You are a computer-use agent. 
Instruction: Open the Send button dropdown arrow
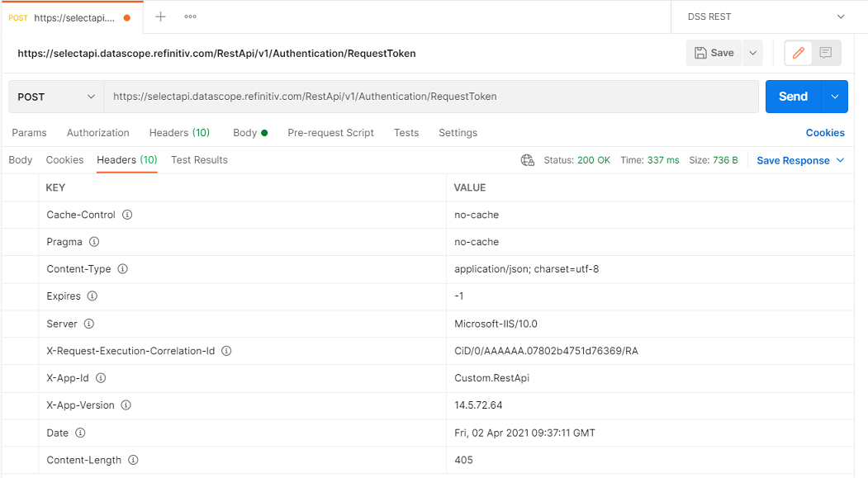click(835, 97)
